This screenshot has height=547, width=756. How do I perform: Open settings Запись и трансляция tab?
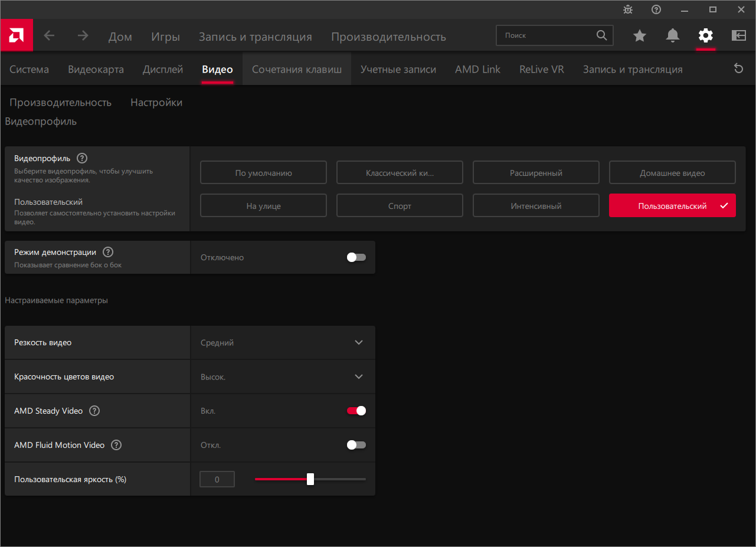click(x=633, y=69)
